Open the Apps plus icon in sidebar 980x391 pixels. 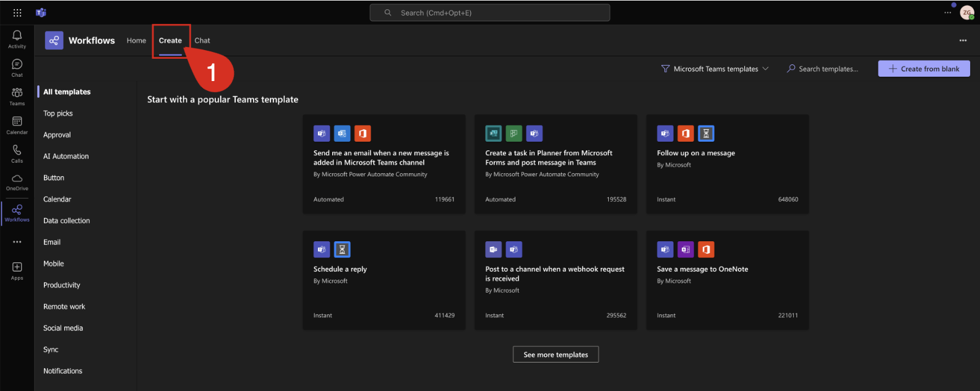pos(17,270)
